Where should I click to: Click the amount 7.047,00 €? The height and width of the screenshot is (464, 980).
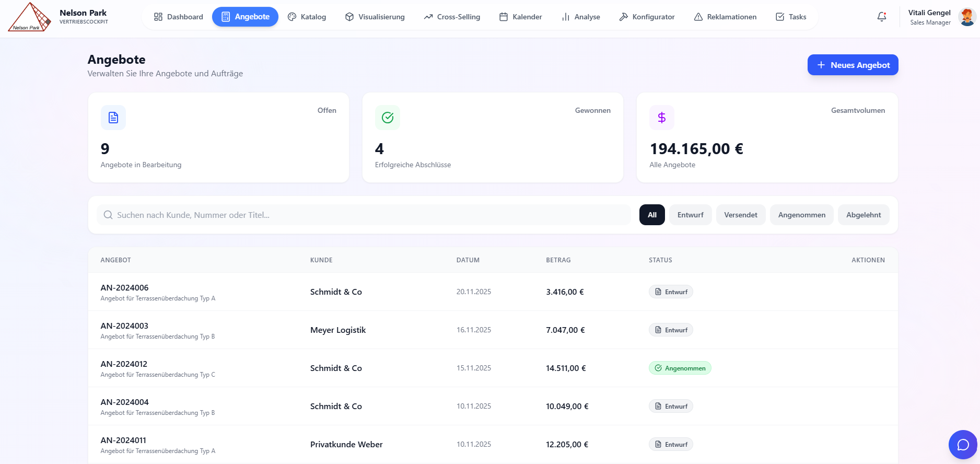click(x=565, y=330)
